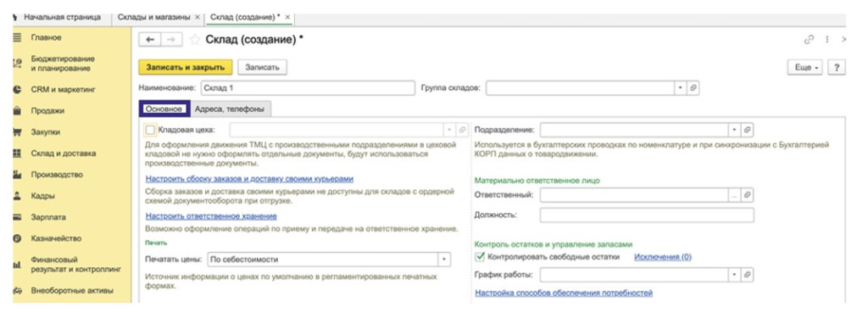Screen dimensions: 868x324
Task: Open the Продажи section
Action: pyautogui.click(x=47, y=111)
